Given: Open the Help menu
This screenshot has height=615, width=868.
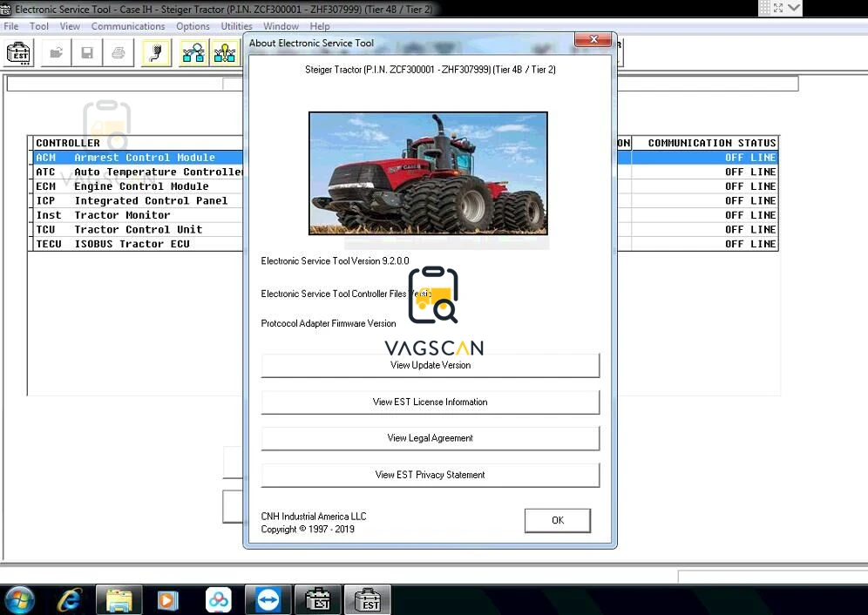Looking at the screenshot, I should 320,26.
